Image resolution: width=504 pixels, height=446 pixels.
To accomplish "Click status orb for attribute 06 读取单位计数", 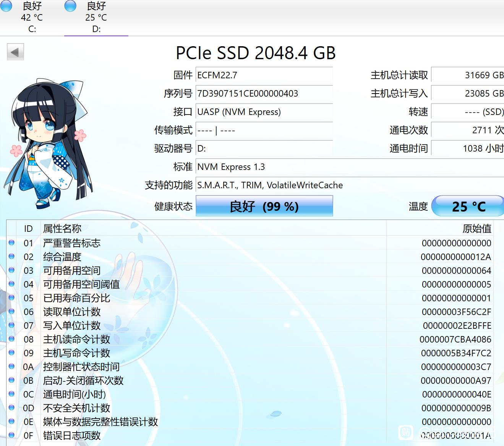I will click(11, 312).
